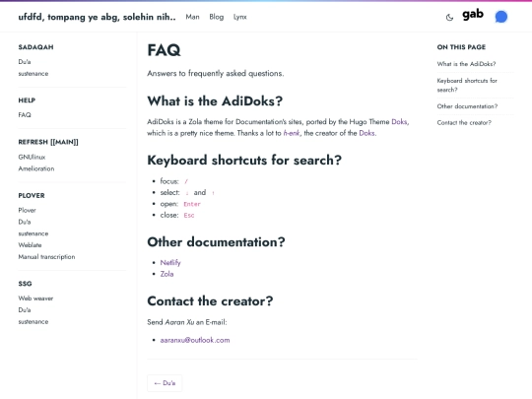Open the site title 'ufdfd, tompang ye abg'
The image size is (532, 399).
pos(97,17)
